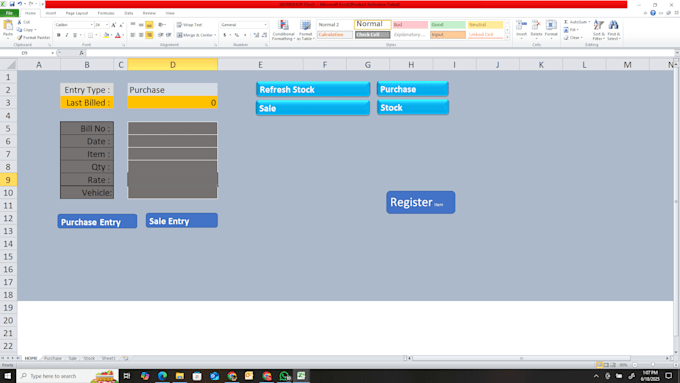Click the Insert cells icon

pyautogui.click(x=521, y=26)
